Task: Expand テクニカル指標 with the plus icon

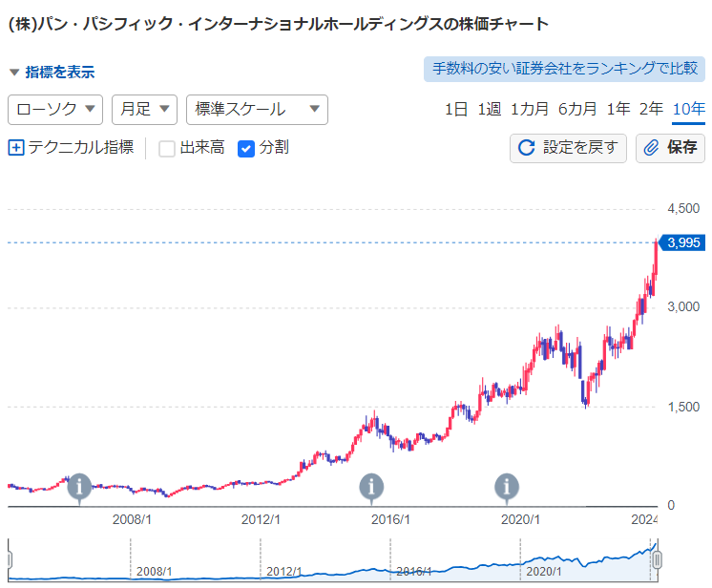Action: [x=16, y=148]
